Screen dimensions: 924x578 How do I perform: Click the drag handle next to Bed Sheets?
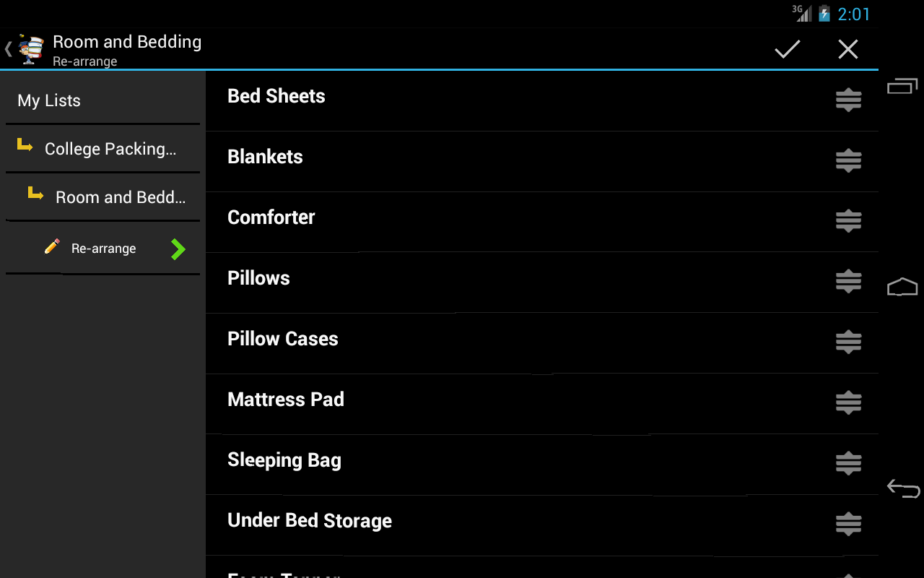pos(848,100)
